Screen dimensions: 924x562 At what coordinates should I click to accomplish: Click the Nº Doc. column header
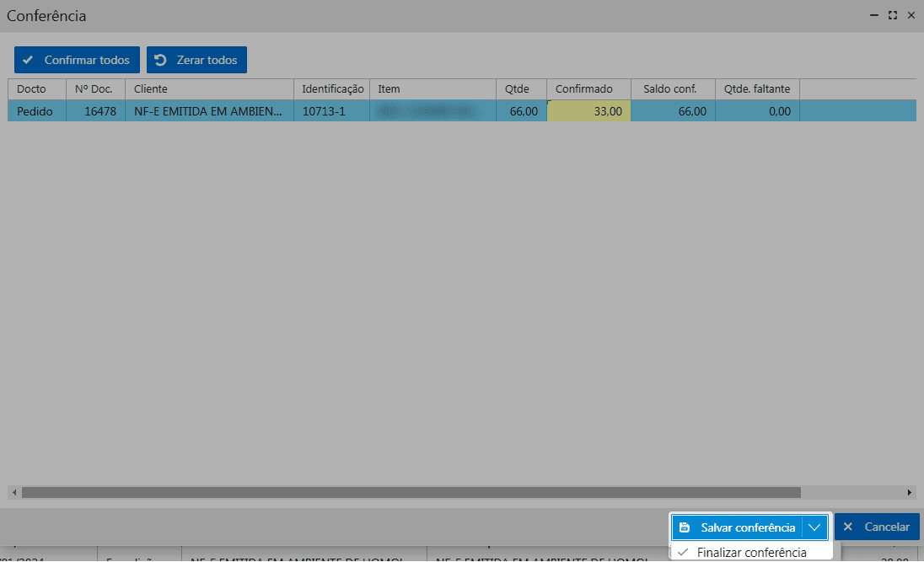95,88
